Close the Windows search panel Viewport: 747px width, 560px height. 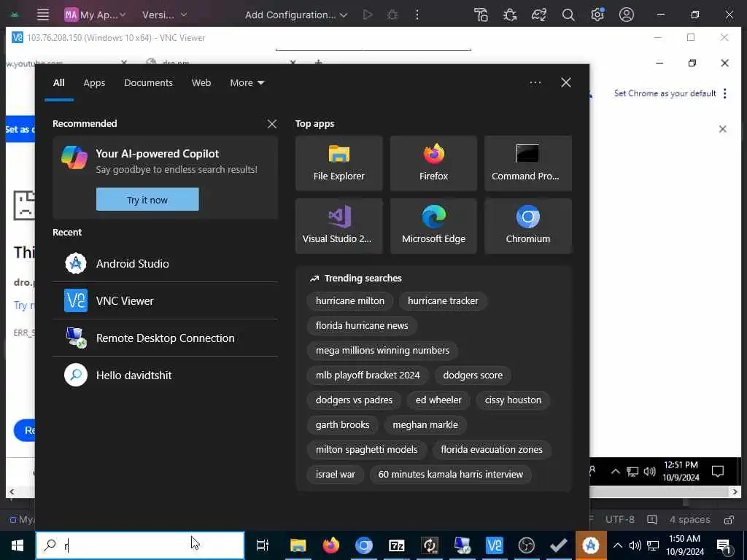(x=566, y=83)
